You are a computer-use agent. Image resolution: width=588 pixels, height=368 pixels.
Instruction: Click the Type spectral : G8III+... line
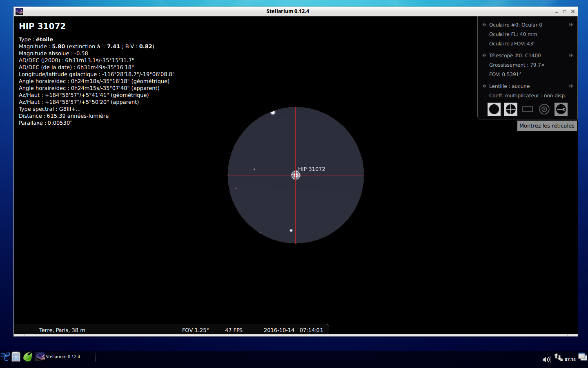click(49, 109)
